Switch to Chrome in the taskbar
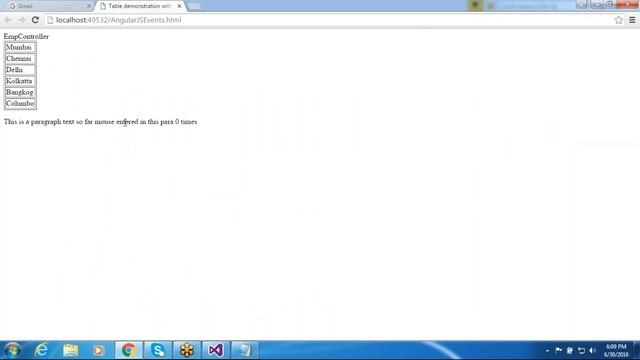 click(x=129, y=350)
